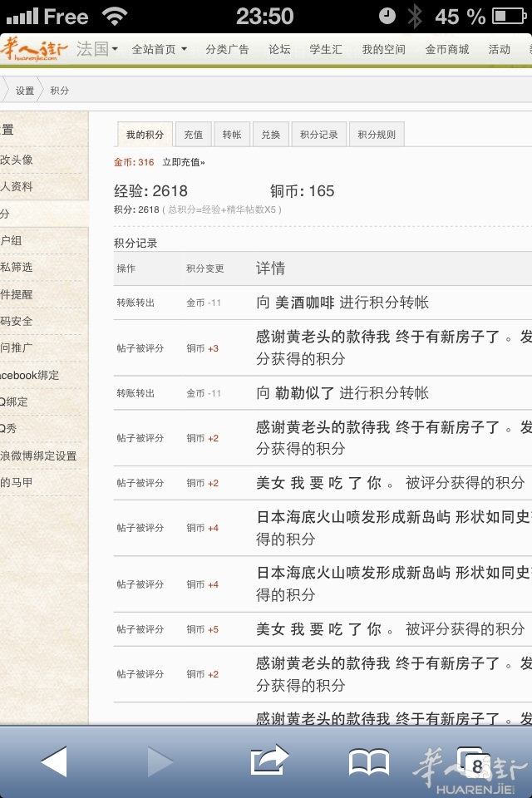Switch to the 转帐 tab
532x798 pixels.
pos(232,135)
